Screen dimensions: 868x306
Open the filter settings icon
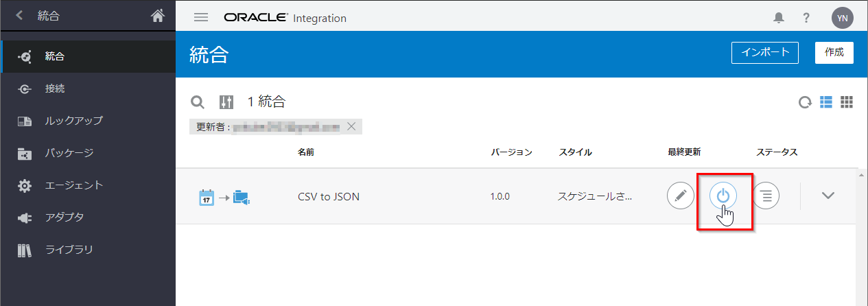point(226,102)
